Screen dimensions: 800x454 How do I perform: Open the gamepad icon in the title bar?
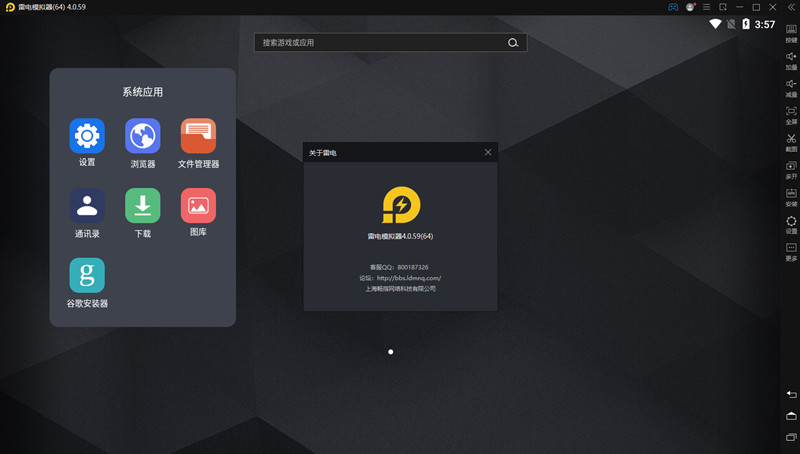pos(673,7)
